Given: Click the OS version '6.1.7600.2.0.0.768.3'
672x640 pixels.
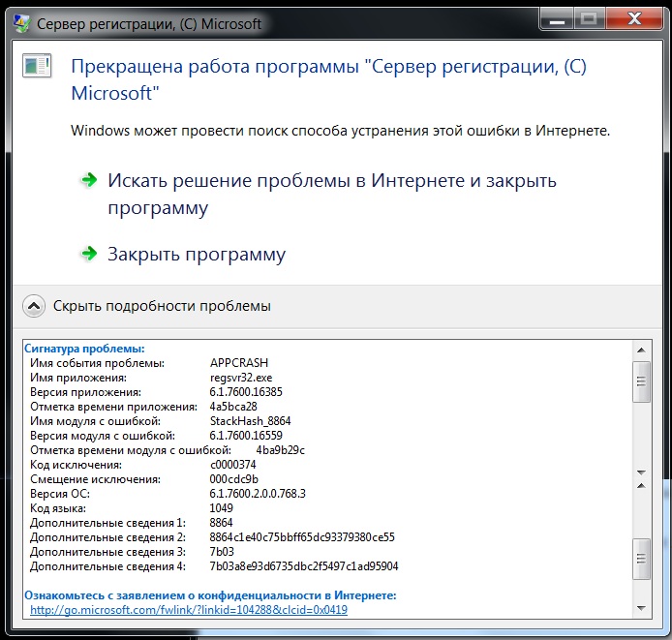Looking at the screenshot, I should pyautogui.click(x=258, y=494).
